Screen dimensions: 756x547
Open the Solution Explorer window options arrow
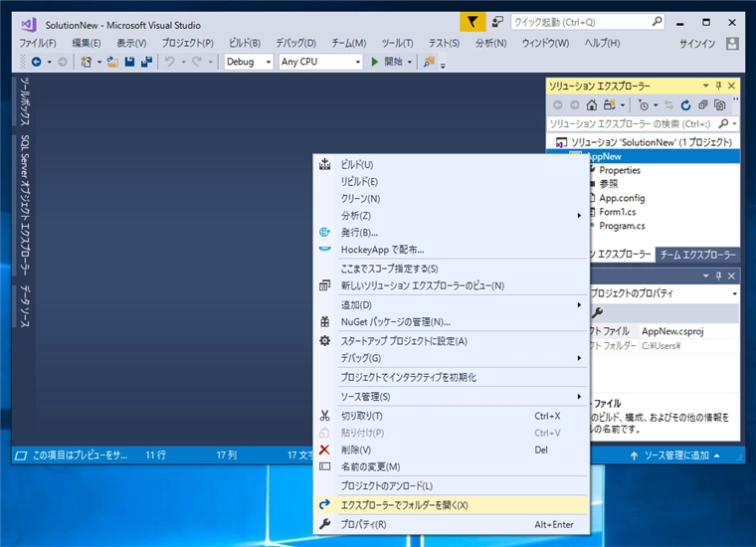(705, 86)
